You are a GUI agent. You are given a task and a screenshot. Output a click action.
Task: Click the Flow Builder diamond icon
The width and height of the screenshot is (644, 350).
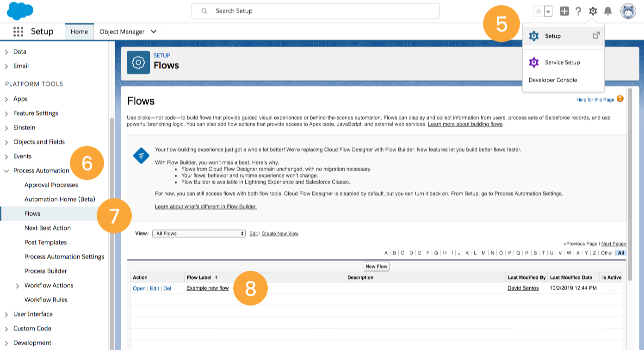click(x=141, y=156)
